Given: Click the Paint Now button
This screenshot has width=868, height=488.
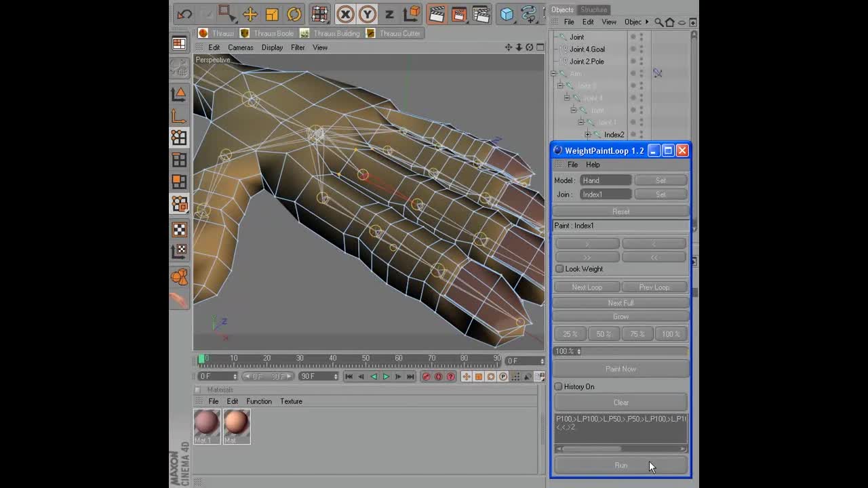Looking at the screenshot, I should pyautogui.click(x=620, y=369).
